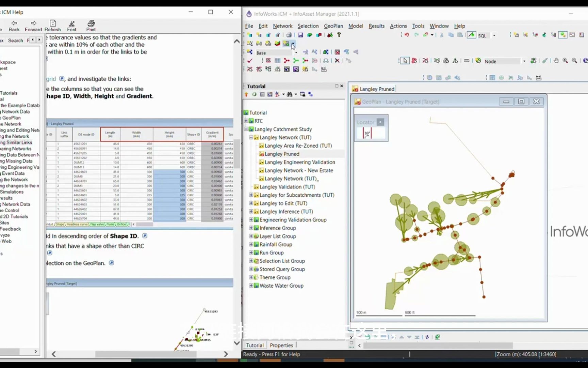Expand the Rainfall Group tree node

[x=251, y=244]
